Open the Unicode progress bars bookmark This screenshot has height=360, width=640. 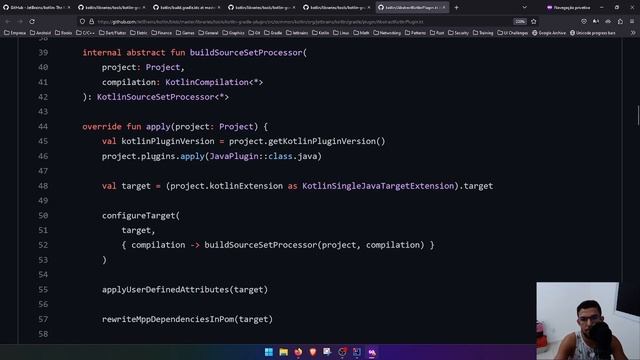[x=592, y=33]
